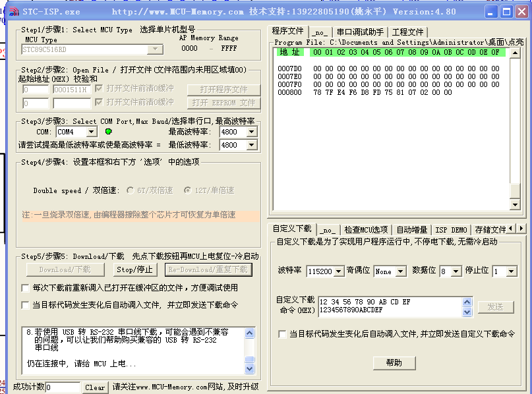Select 6T/双倍速 radio button

tap(130, 190)
